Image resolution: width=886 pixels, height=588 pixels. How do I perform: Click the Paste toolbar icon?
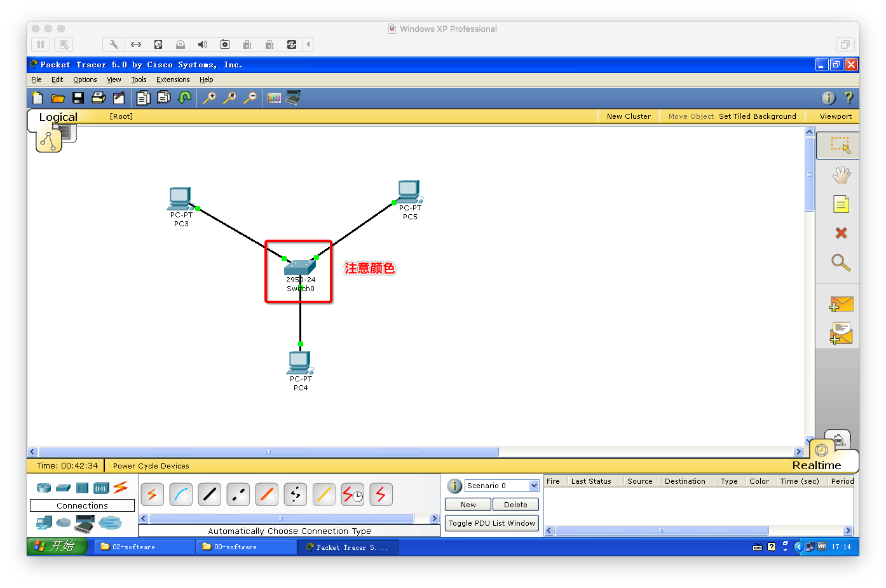coord(164,98)
